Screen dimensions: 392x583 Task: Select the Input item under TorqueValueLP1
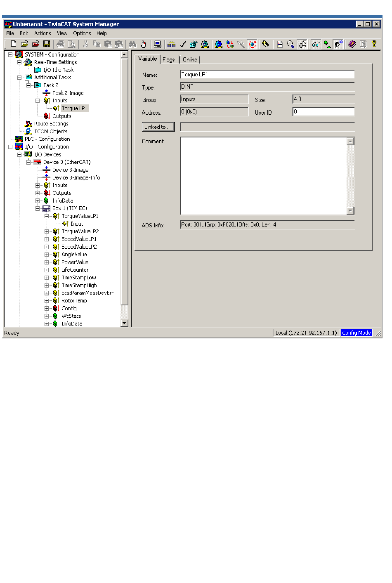click(77, 224)
